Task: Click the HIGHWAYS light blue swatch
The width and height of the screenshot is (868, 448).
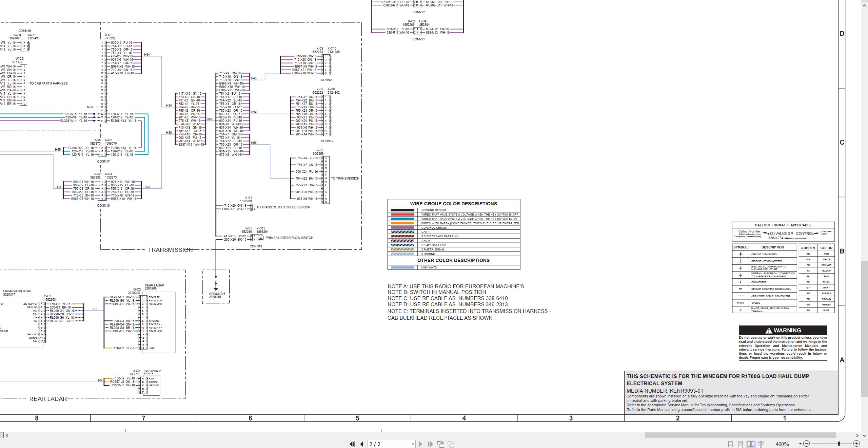Action: [402, 267]
